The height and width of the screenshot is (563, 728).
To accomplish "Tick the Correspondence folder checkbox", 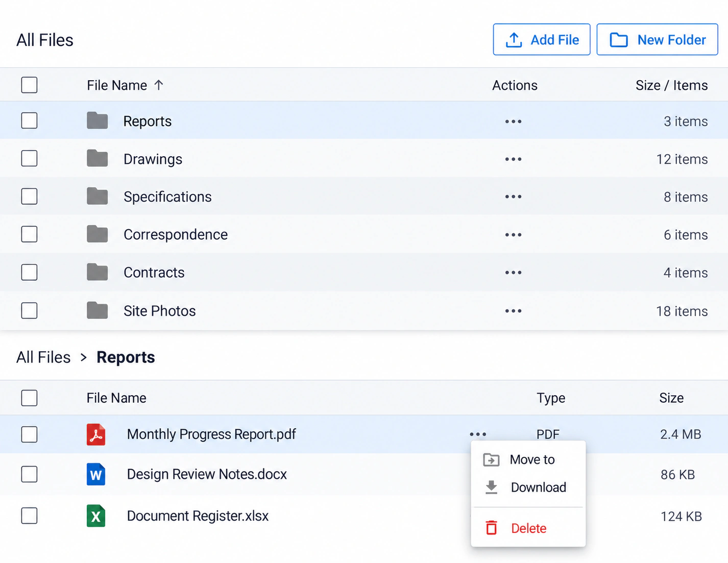I will pyautogui.click(x=29, y=234).
